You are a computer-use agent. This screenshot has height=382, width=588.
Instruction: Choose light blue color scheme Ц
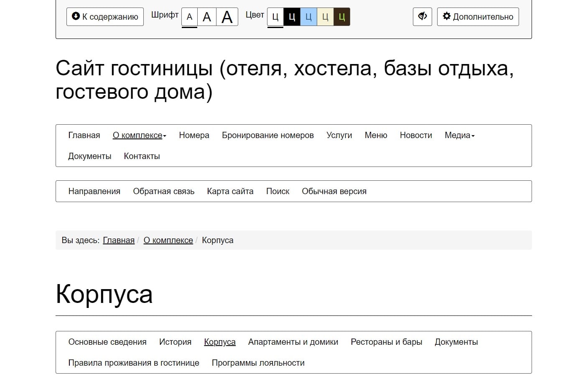tap(308, 17)
